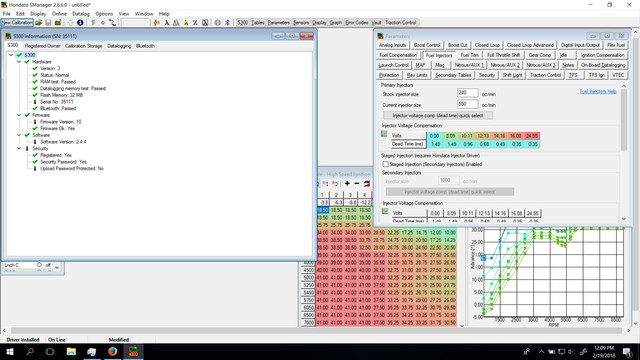This screenshot has width=640, height=360.
Task: Click the *2 marker icon in table toolbar
Action: coord(335,184)
